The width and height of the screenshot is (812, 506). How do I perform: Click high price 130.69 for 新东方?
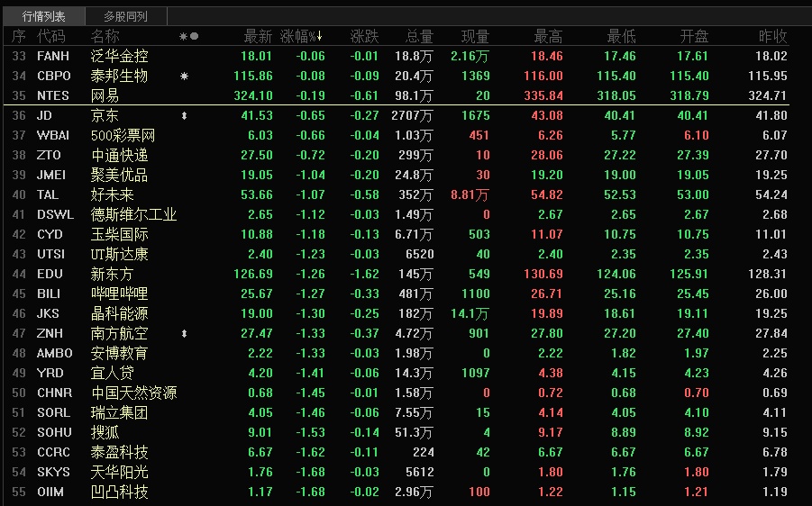pyautogui.click(x=543, y=275)
